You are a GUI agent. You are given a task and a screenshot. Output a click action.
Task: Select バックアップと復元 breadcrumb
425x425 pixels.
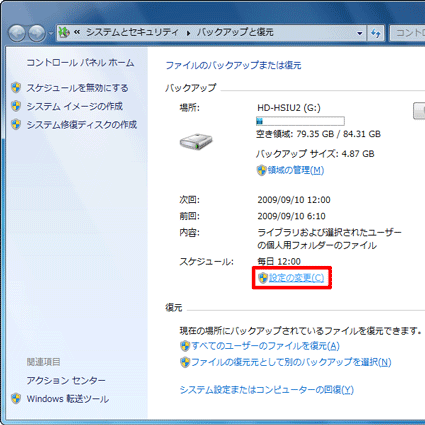[x=235, y=32]
